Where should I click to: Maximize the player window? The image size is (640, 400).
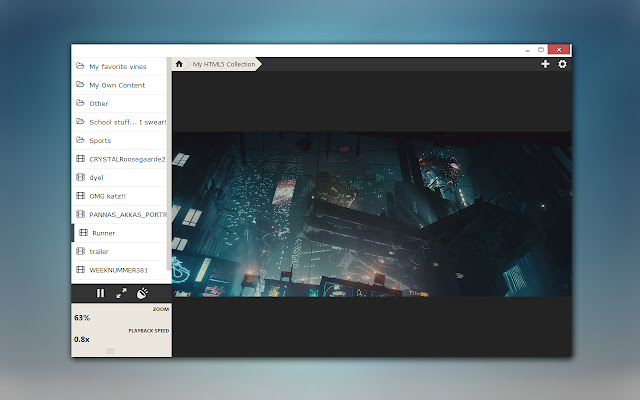click(x=541, y=50)
